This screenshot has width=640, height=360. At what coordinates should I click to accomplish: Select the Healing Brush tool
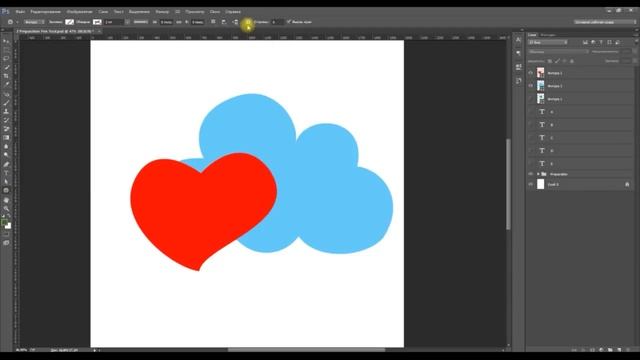coord(6,94)
